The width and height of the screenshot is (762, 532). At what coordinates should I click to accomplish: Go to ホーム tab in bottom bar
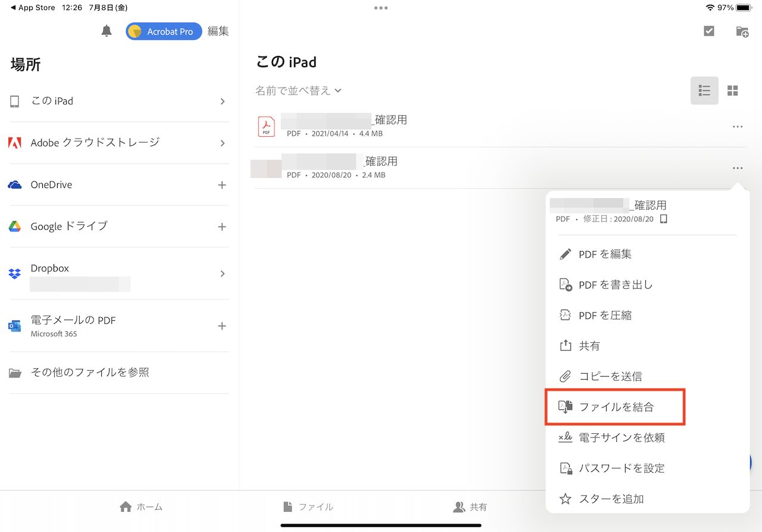(141, 507)
